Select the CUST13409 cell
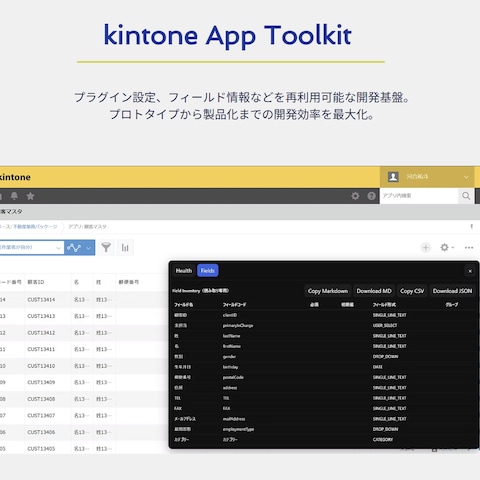The image size is (480, 480). pos(41,382)
